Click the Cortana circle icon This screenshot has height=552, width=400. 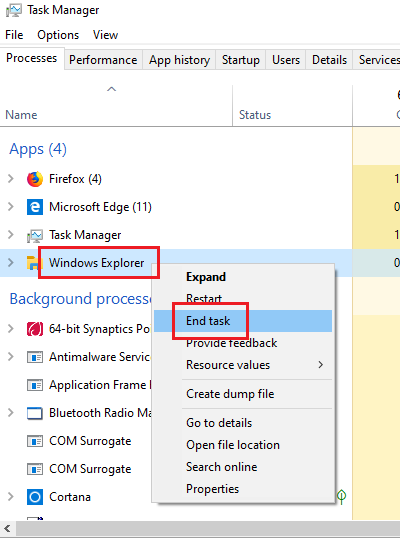tap(35, 497)
